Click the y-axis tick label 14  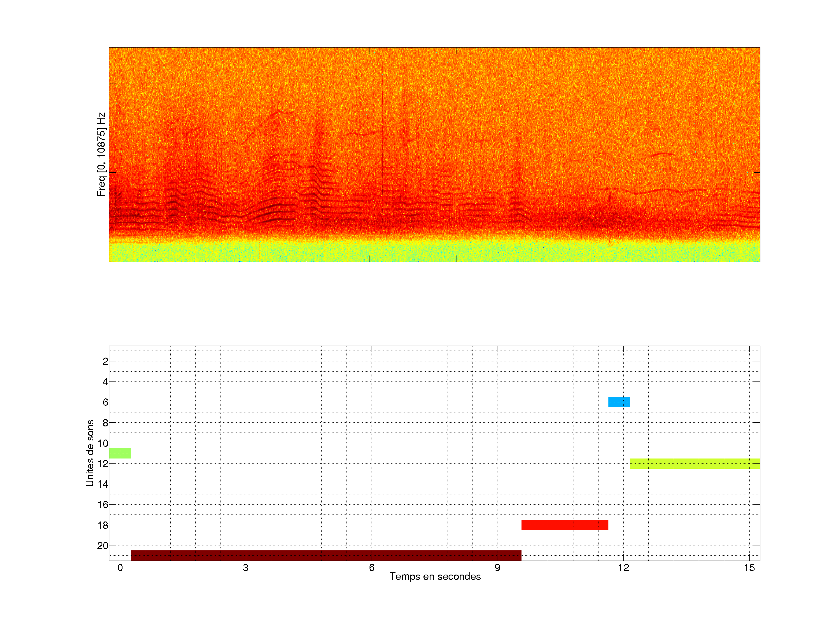coord(103,484)
